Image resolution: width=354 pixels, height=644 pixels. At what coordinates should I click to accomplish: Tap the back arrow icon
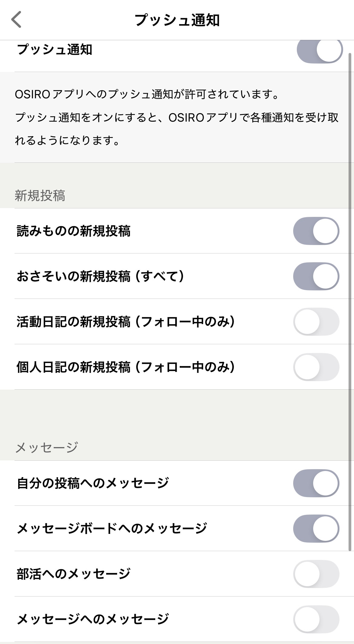point(16,20)
